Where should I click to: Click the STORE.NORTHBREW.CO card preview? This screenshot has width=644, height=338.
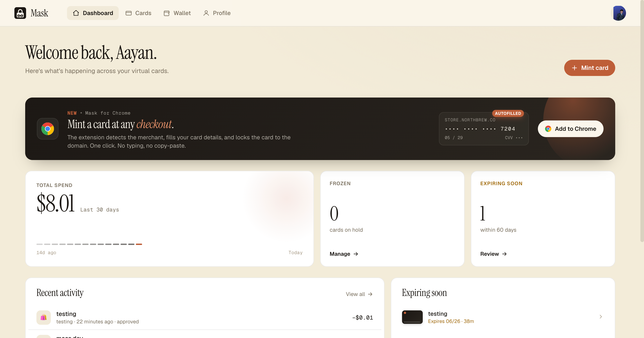click(x=484, y=129)
